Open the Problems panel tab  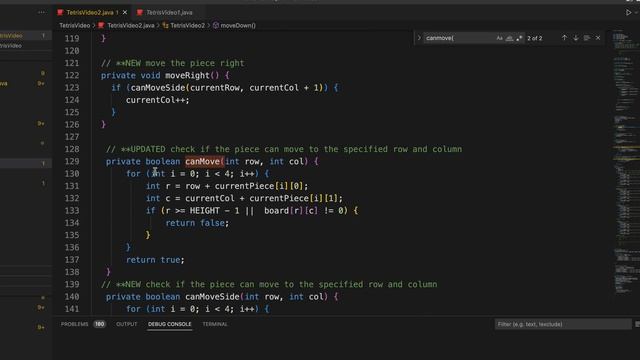75,324
